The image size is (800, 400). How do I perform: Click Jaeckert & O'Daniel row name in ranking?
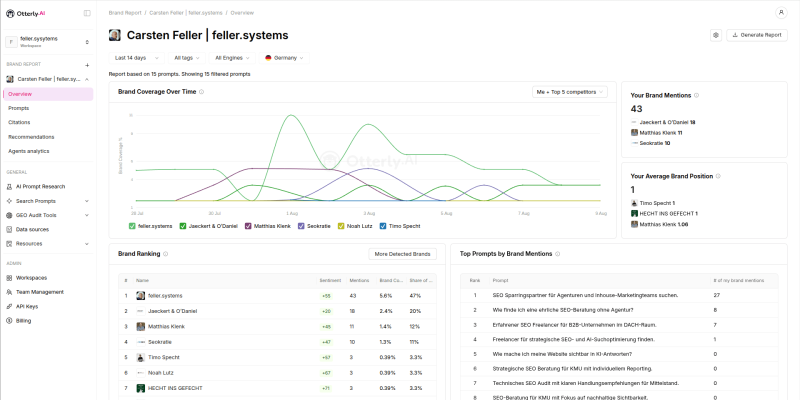point(172,311)
